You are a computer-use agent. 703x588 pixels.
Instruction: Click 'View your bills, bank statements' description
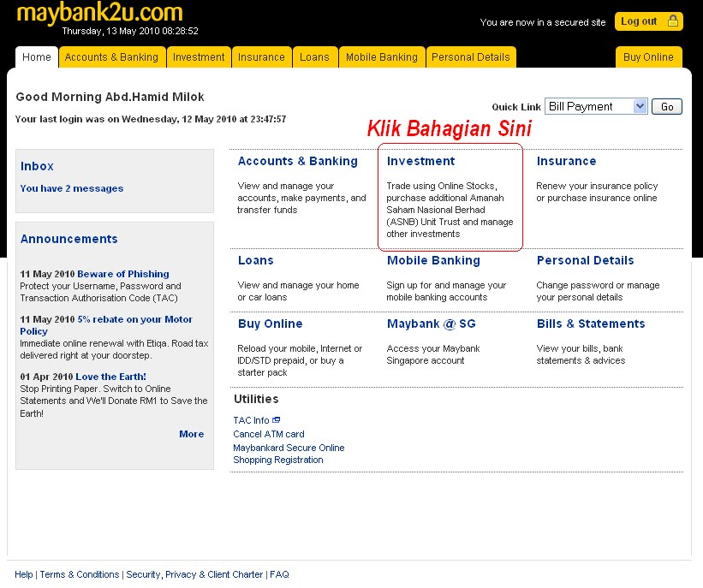point(581,354)
